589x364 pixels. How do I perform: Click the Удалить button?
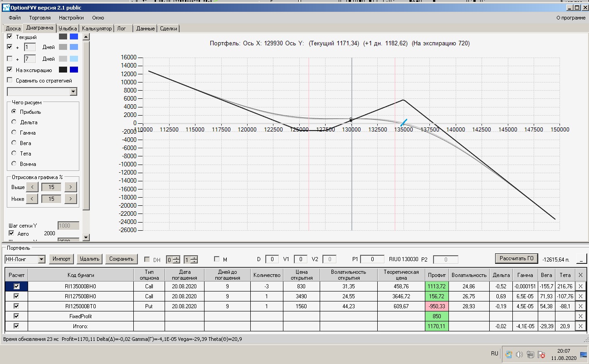[x=89, y=259]
